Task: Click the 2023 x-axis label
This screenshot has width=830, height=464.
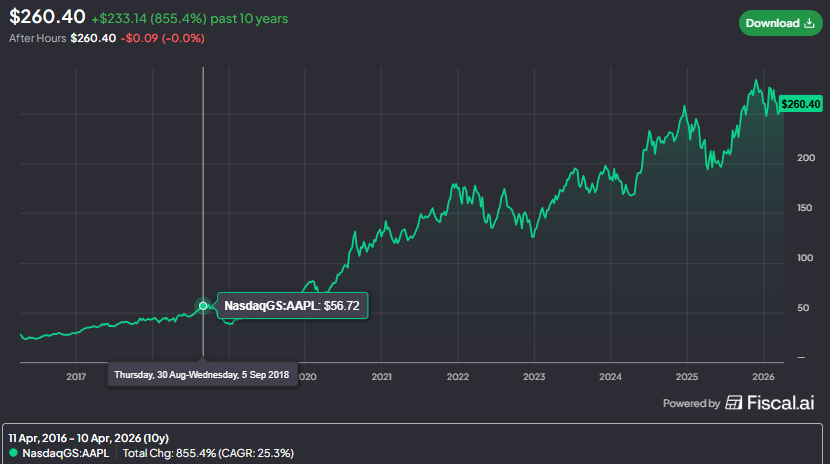Action: pyautogui.click(x=534, y=377)
